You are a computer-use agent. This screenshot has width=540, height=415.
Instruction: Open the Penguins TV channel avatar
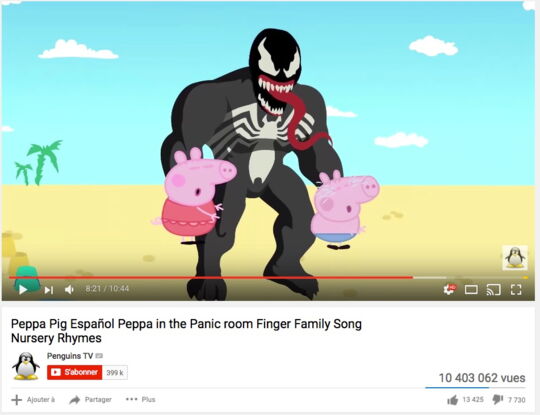(25, 366)
